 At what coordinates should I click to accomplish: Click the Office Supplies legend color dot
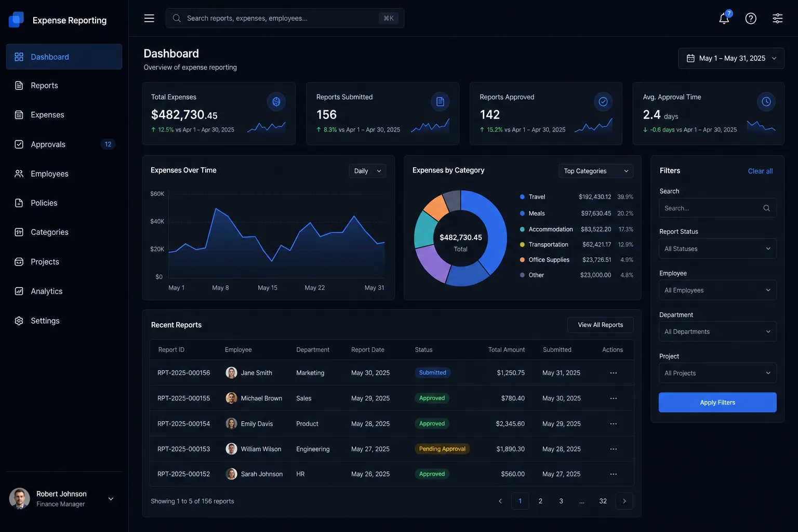[522, 260]
